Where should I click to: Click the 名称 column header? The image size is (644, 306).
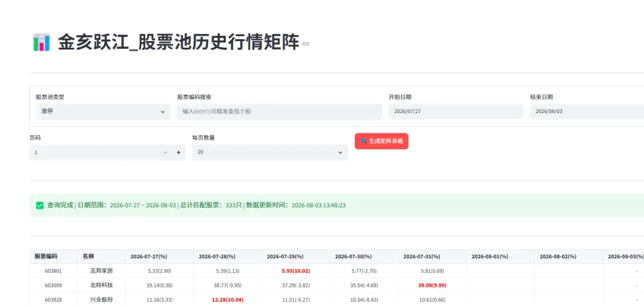click(x=101, y=257)
